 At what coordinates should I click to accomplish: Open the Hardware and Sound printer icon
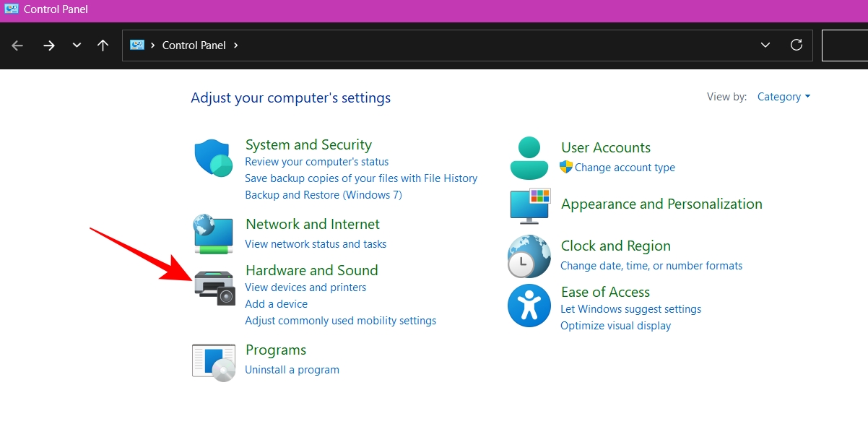(215, 287)
